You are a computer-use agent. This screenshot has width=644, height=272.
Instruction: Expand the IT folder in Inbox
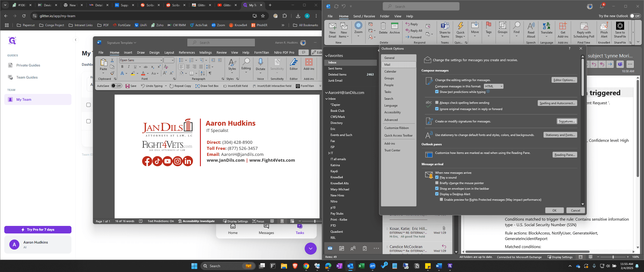pos(329,153)
